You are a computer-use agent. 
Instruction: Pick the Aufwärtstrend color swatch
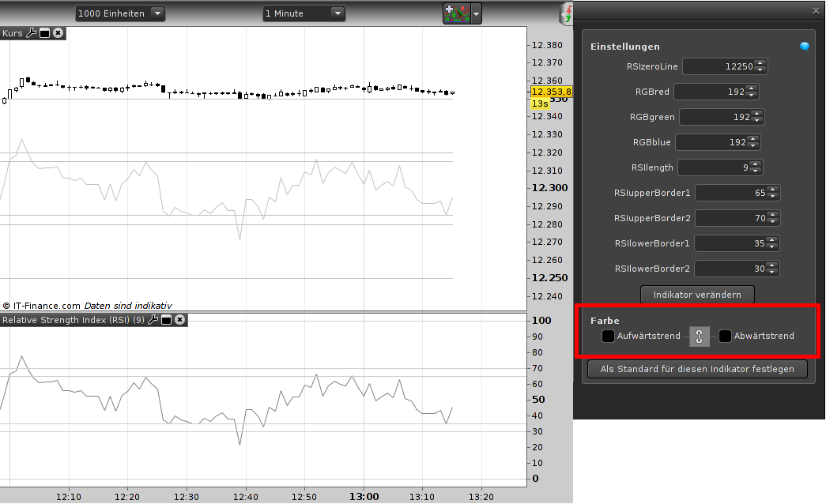608,336
